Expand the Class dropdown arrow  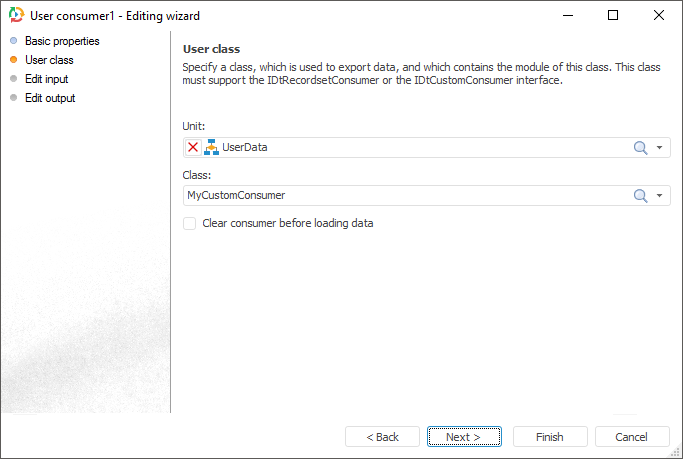(x=660, y=196)
